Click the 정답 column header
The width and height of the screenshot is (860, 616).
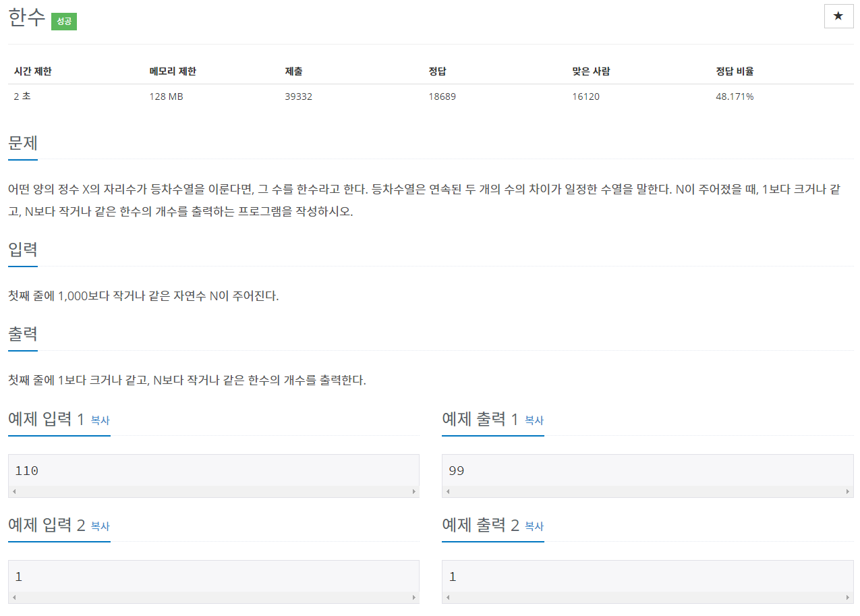click(x=437, y=72)
